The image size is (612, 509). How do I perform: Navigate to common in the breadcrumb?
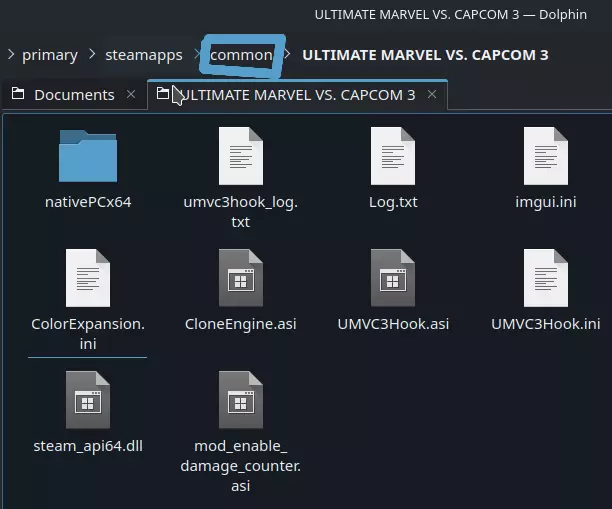[242, 55]
